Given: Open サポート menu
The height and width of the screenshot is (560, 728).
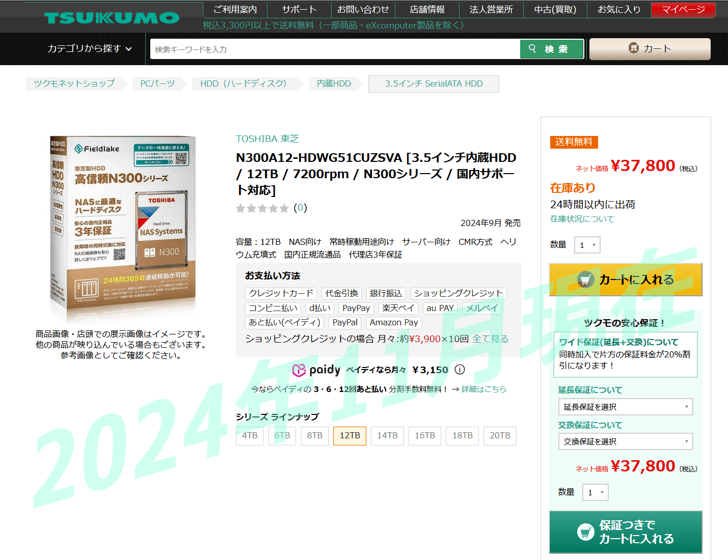Looking at the screenshot, I should [x=300, y=10].
